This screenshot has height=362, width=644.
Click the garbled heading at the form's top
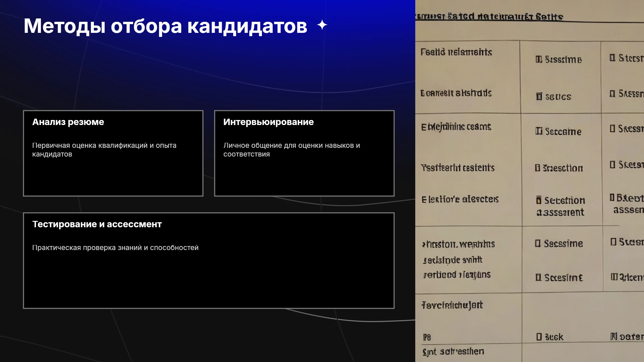(489, 16)
